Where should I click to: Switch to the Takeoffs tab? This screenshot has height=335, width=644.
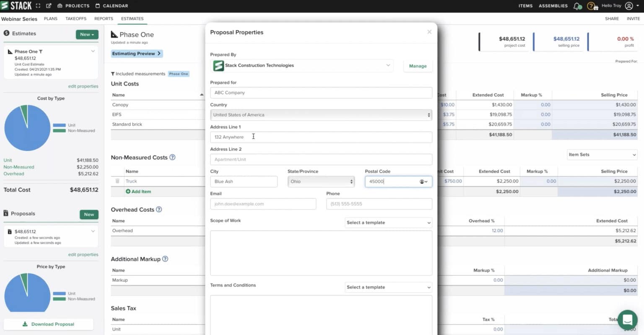[x=76, y=19]
